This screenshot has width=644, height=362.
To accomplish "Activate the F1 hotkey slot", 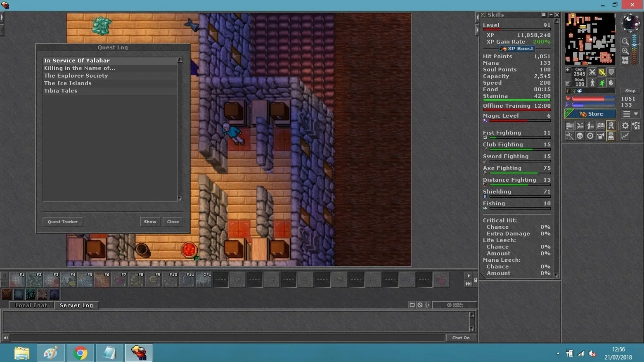I will coord(17,279).
